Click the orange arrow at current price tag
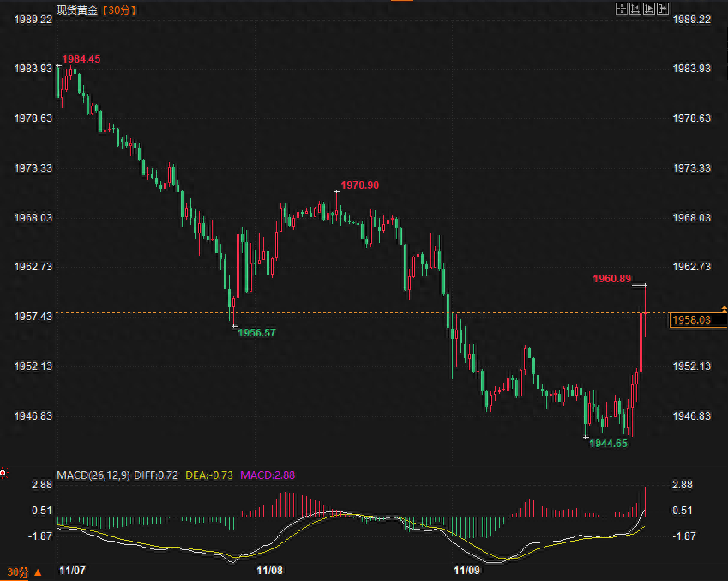This screenshot has height=581, width=728. 724,308
